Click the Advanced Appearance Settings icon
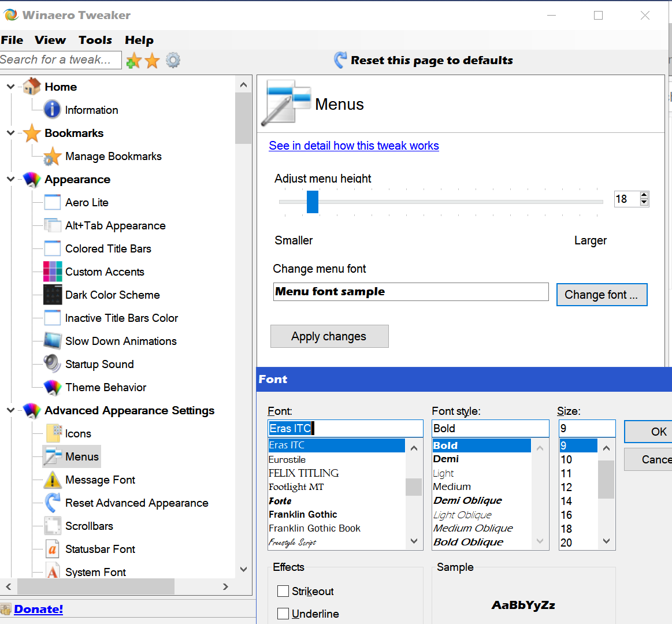Image resolution: width=672 pixels, height=624 pixels. pyautogui.click(x=32, y=411)
